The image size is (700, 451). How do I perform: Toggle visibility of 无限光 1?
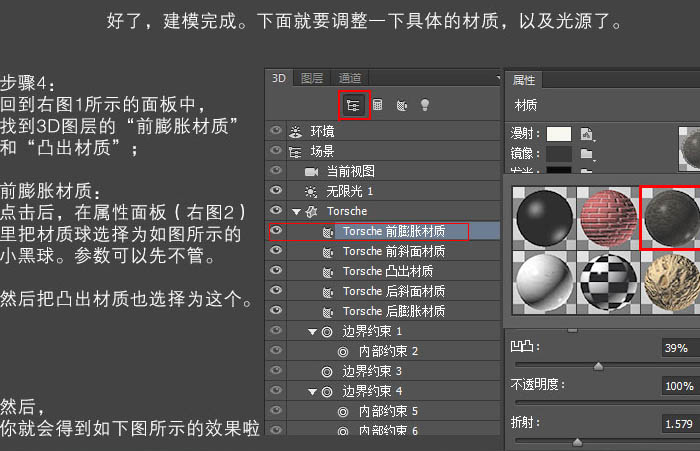276,190
